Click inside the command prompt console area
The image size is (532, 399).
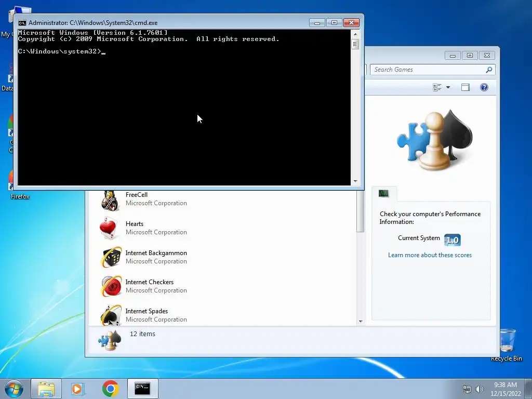click(184, 107)
